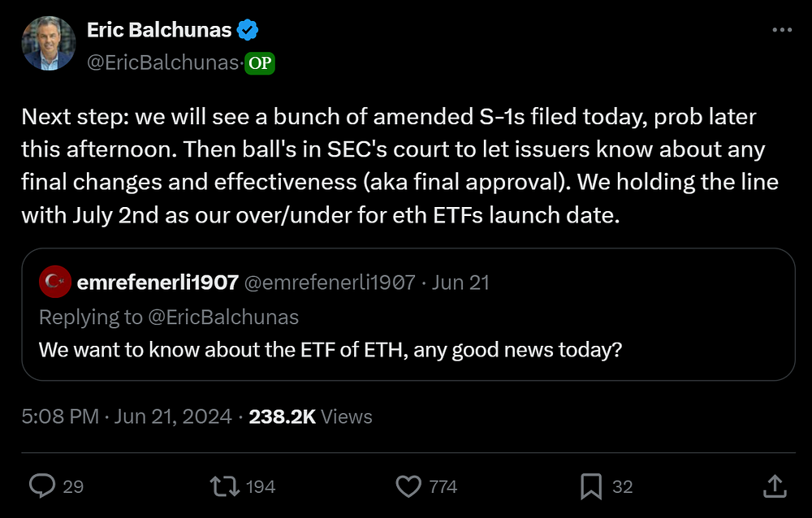
Task: Like the tweet with the heart icon
Action: [408, 486]
